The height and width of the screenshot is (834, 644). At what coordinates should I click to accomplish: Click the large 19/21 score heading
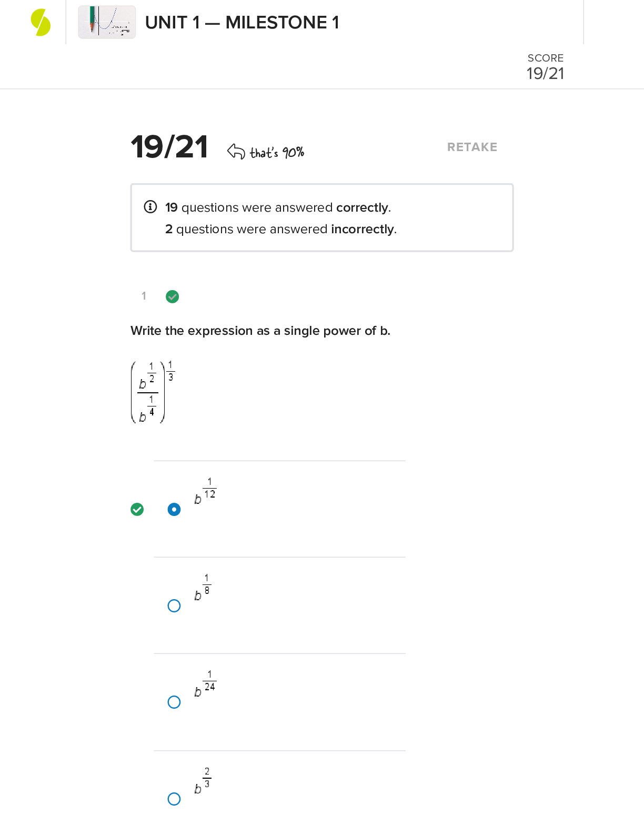click(x=169, y=147)
